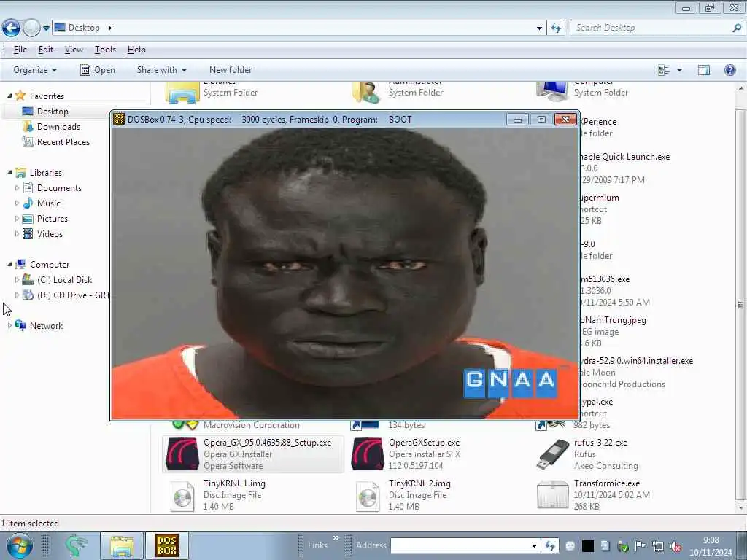Open the network tray icon
Screen dimensions: 747x560
coord(658,546)
